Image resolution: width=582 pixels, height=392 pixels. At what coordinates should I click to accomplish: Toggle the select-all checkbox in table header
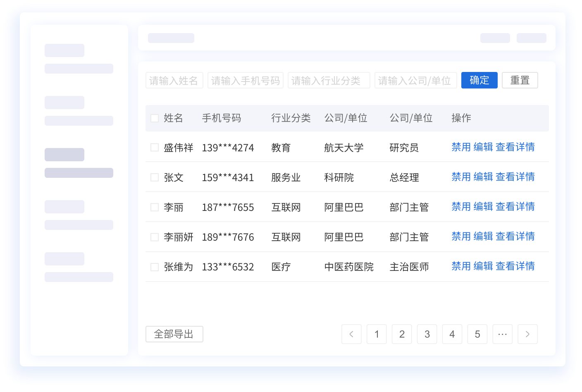(x=155, y=118)
